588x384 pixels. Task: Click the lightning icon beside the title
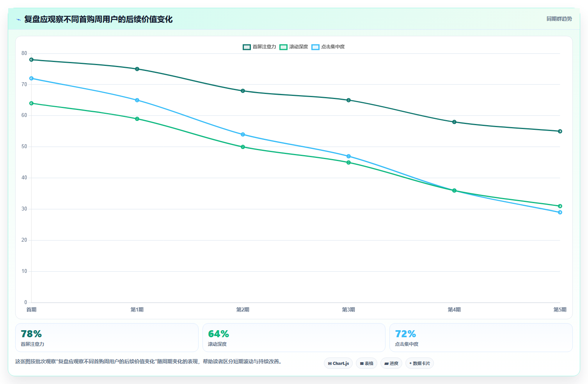pyautogui.click(x=18, y=19)
